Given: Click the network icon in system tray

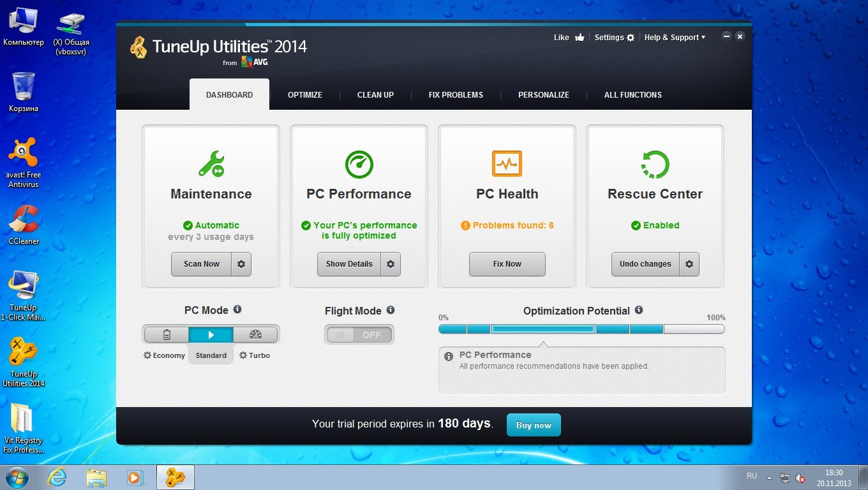Looking at the screenshot, I should point(785,477).
